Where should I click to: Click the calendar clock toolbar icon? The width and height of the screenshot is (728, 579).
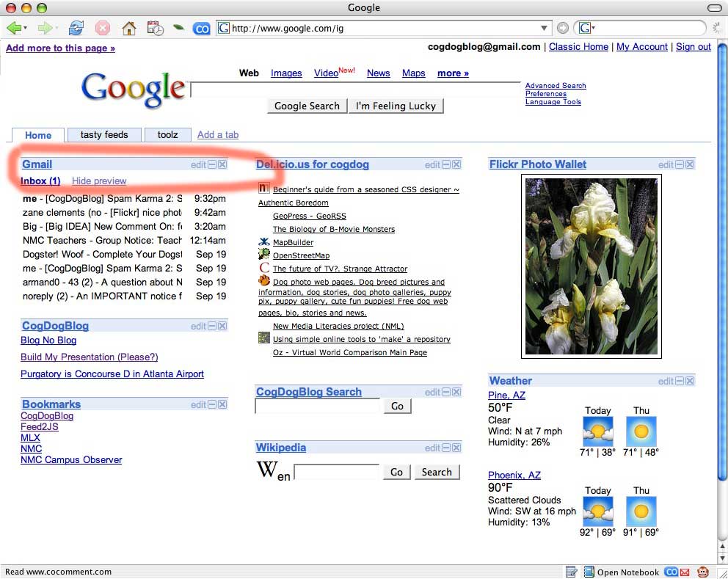click(x=154, y=27)
